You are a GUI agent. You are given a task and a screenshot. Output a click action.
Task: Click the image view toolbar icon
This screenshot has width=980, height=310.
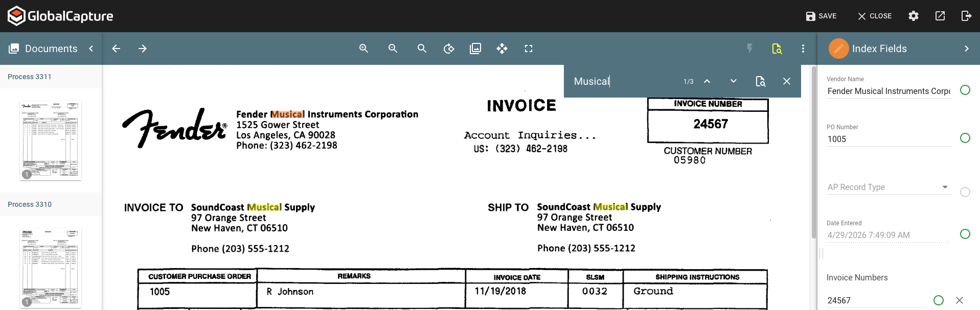click(x=475, y=49)
